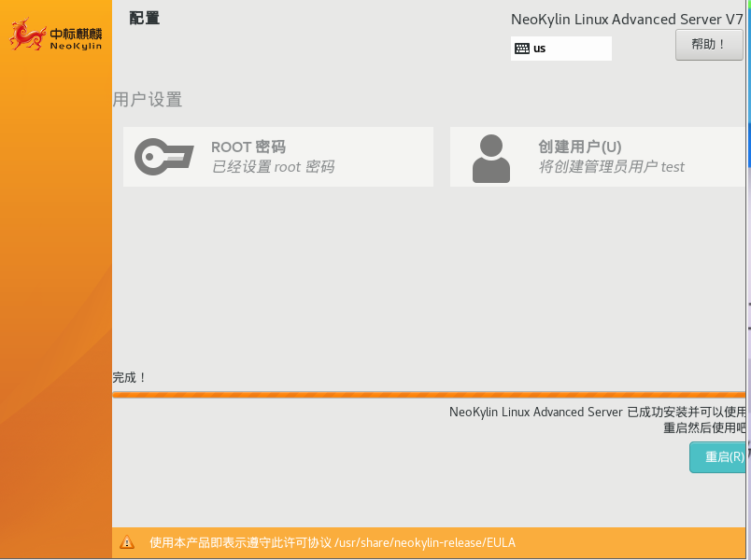Click the 配置 title text
751x560 pixels.
[x=144, y=18]
